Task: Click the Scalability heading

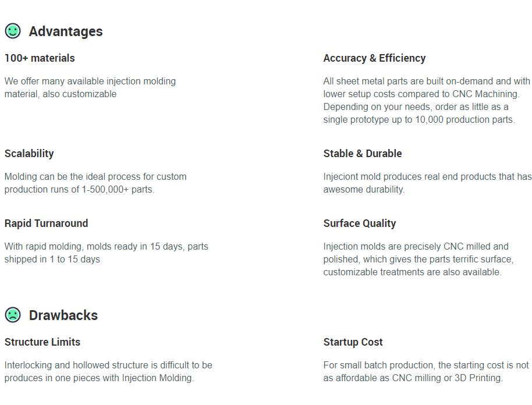Action: tap(29, 154)
